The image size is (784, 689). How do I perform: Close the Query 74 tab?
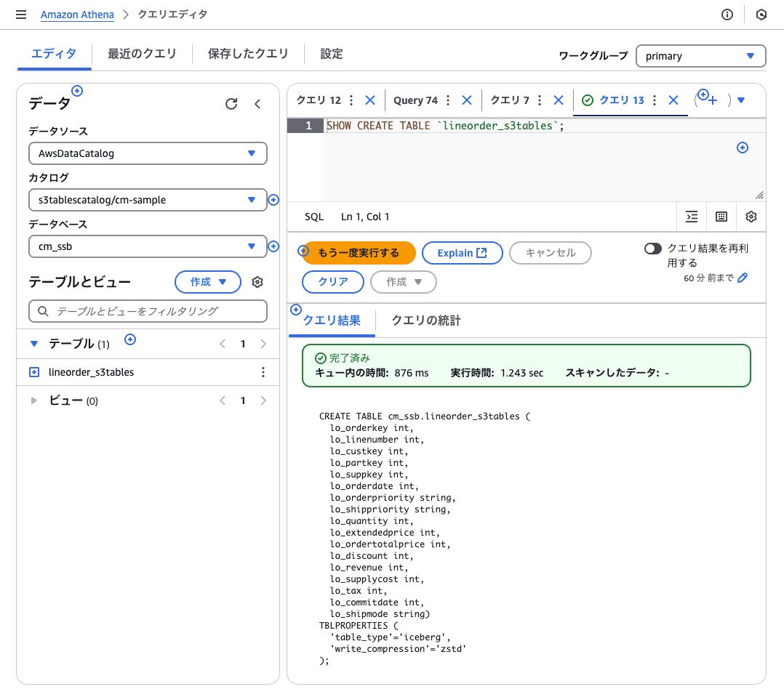[466, 100]
